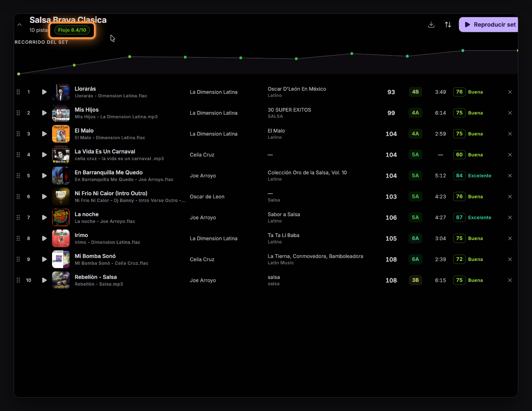The image size is (532, 411).
Task: Click the Irimo album cover
Action: click(x=61, y=238)
